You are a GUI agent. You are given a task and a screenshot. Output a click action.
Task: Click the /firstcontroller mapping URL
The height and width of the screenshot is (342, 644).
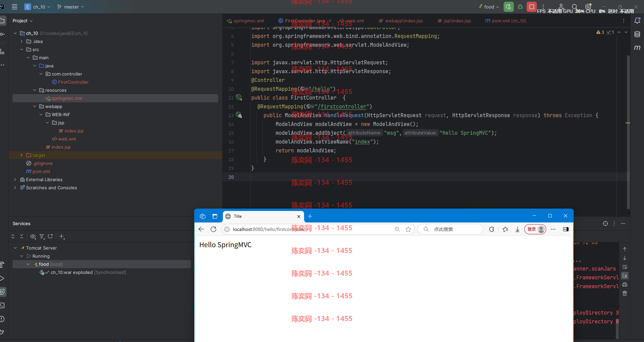pos(343,106)
